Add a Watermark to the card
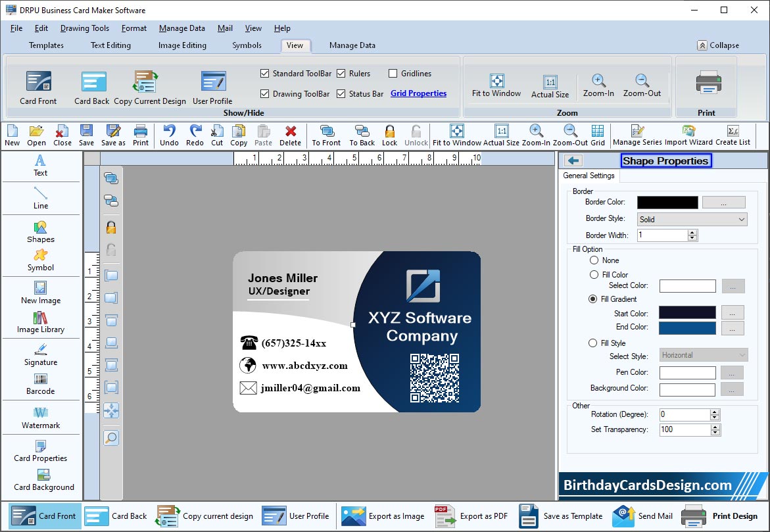The image size is (770, 532). 40,418
